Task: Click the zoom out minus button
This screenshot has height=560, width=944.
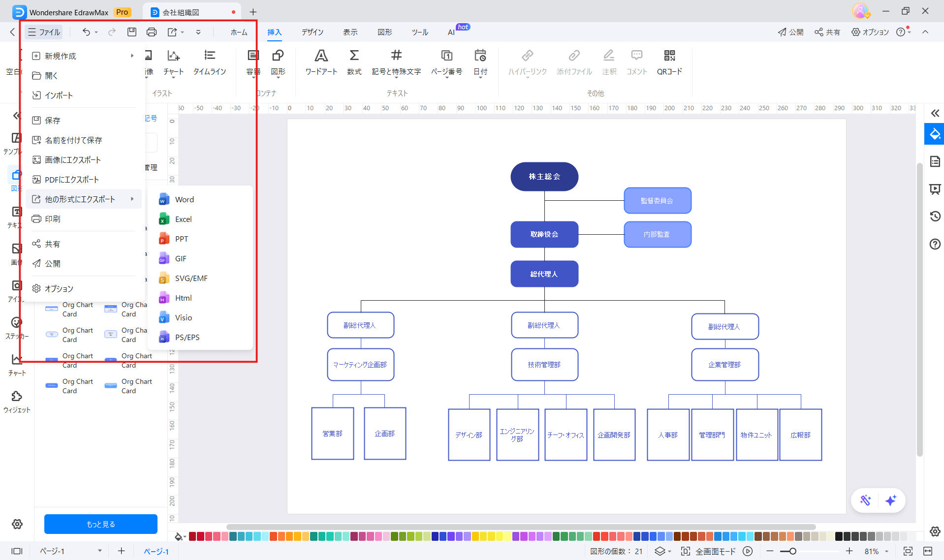Action: click(x=770, y=551)
